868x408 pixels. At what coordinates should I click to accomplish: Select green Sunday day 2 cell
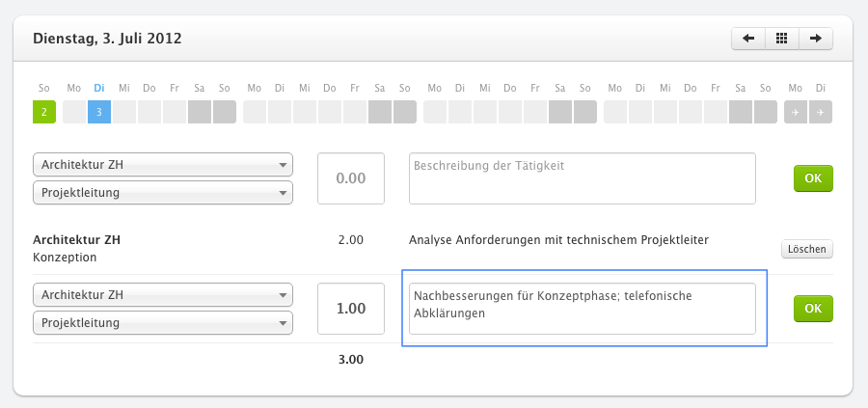pyautogui.click(x=44, y=112)
